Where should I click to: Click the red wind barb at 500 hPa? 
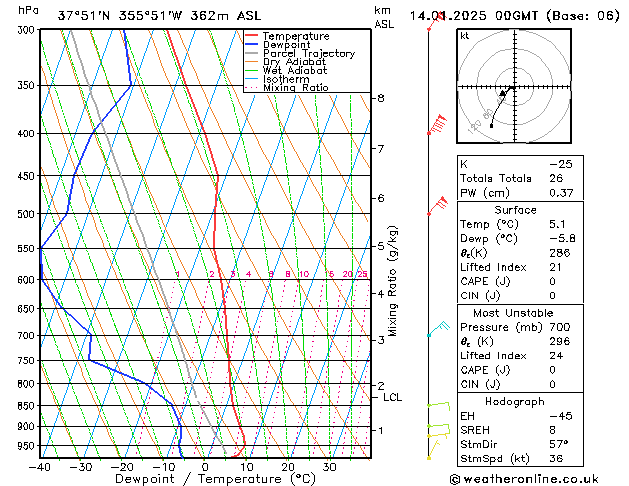[437, 206]
